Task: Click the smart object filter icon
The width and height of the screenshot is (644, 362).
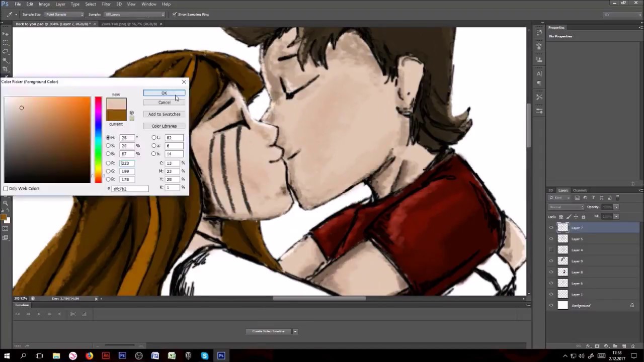Action: pos(609,198)
